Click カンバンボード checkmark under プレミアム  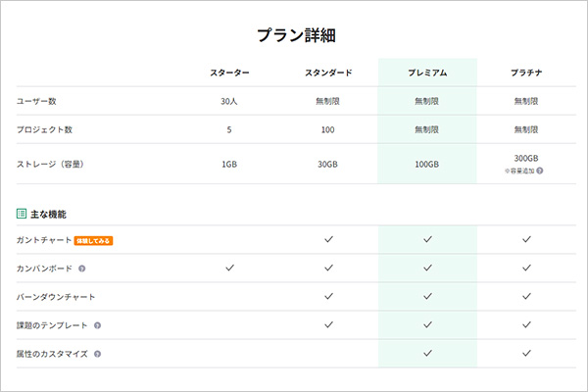(428, 268)
